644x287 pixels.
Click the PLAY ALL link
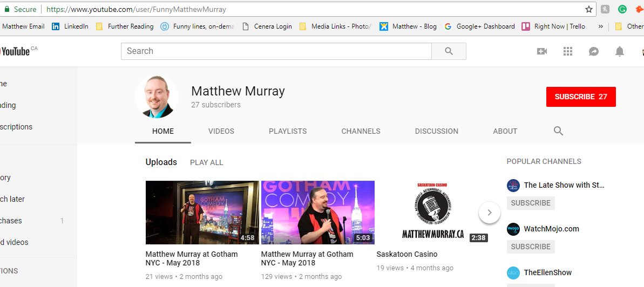coord(207,162)
